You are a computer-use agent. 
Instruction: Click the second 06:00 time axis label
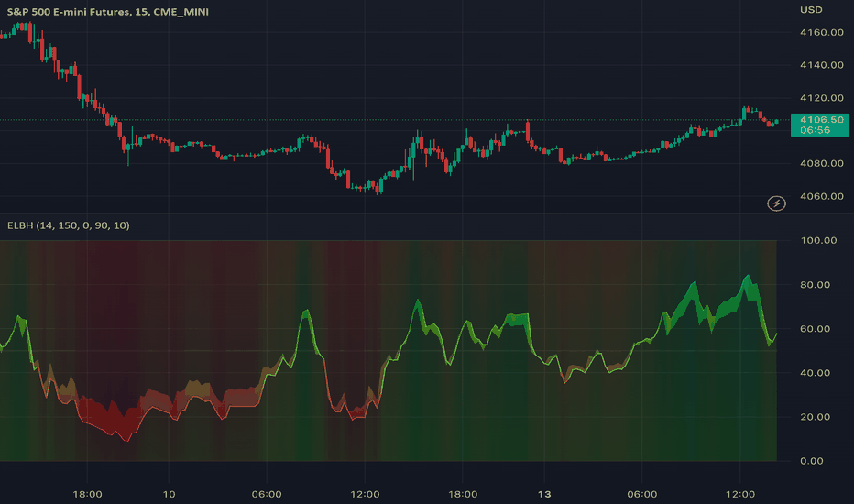click(x=641, y=494)
